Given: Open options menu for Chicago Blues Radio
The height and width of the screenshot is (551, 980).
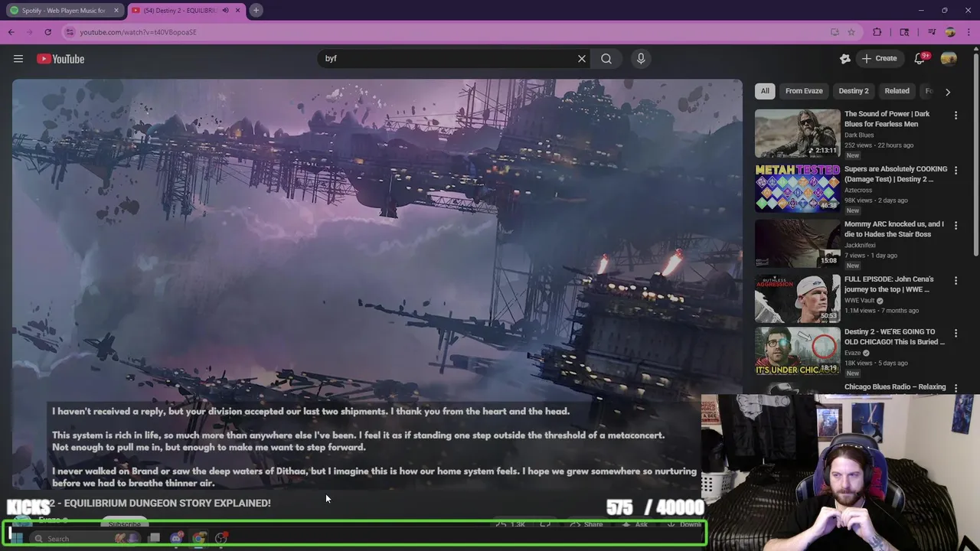Looking at the screenshot, I should 955,388.
